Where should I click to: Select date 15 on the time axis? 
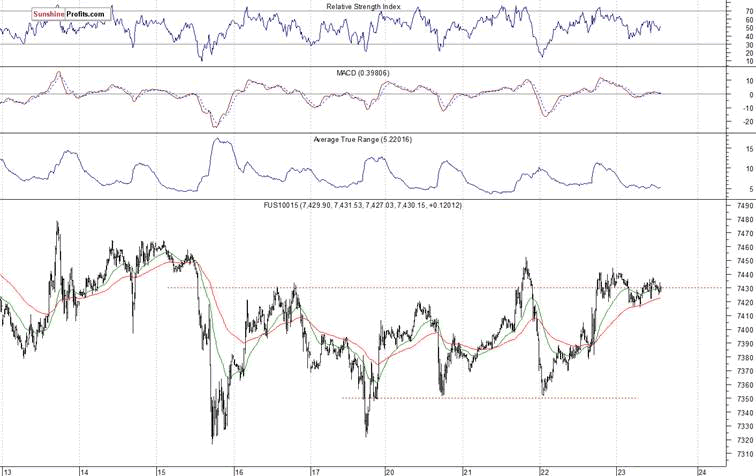click(x=160, y=471)
